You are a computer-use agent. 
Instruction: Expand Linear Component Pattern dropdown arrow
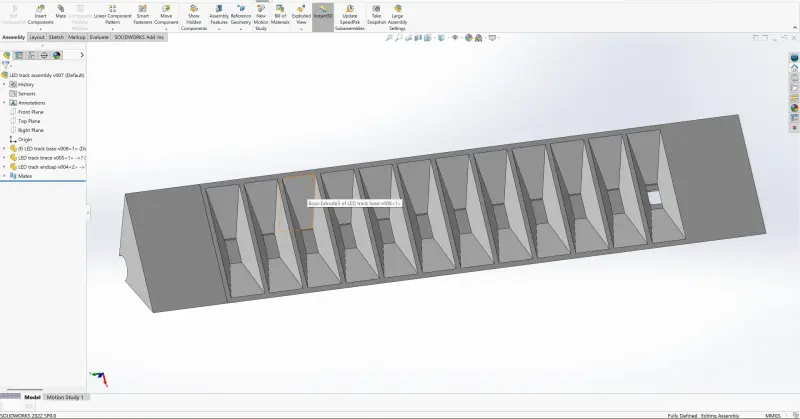click(113, 29)
